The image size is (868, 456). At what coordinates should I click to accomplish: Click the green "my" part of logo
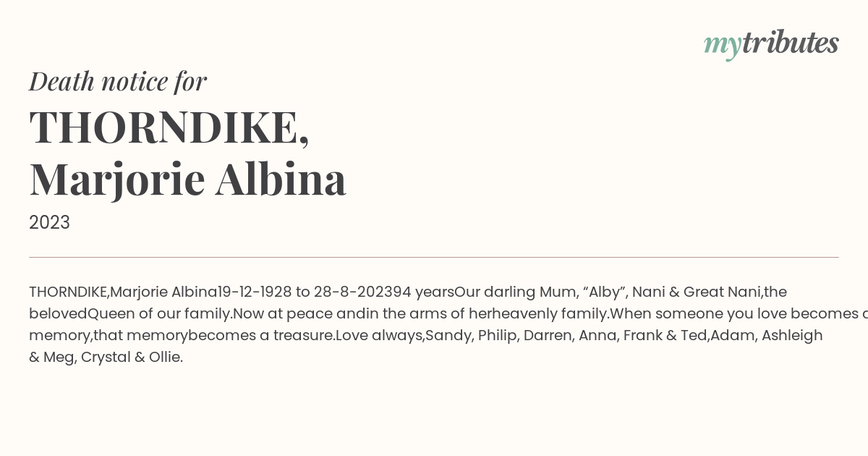tap(722, 45)
